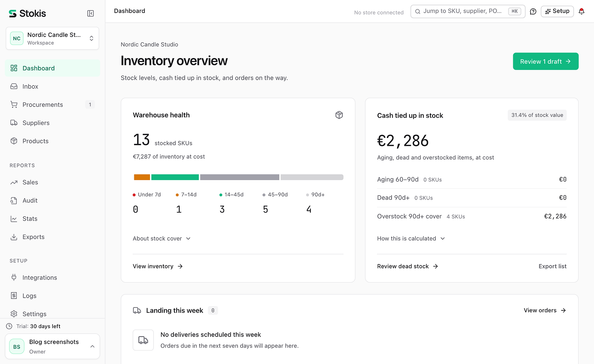Viewport: 594px width, 364px height.
Task: Follow View inventory link
Action: 158,266
